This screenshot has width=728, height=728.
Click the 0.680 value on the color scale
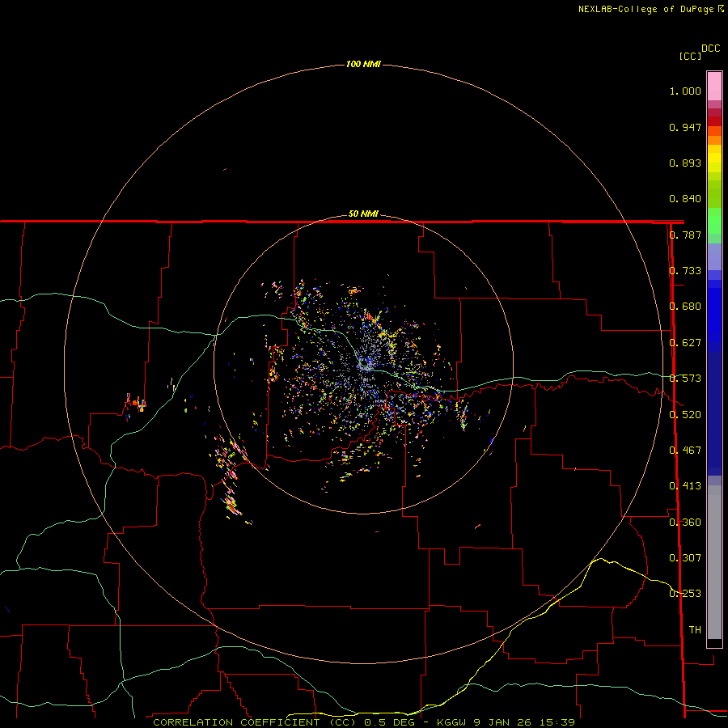[x=685, y=307]
